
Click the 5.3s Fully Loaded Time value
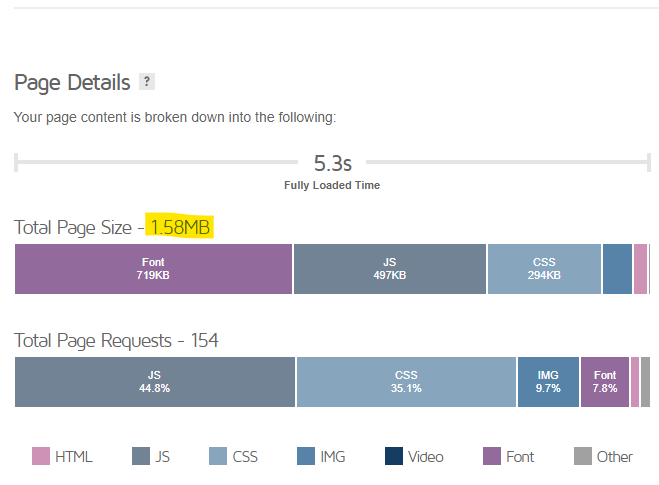click(332, 163)
